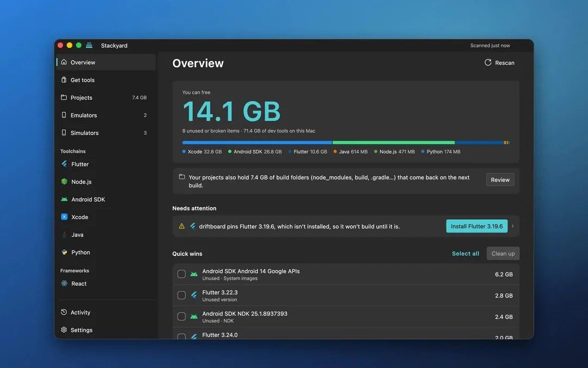Click the Install Flutter 3.19.6 button
The height and width of the screenshot is (368, 588).
[476, 226]
